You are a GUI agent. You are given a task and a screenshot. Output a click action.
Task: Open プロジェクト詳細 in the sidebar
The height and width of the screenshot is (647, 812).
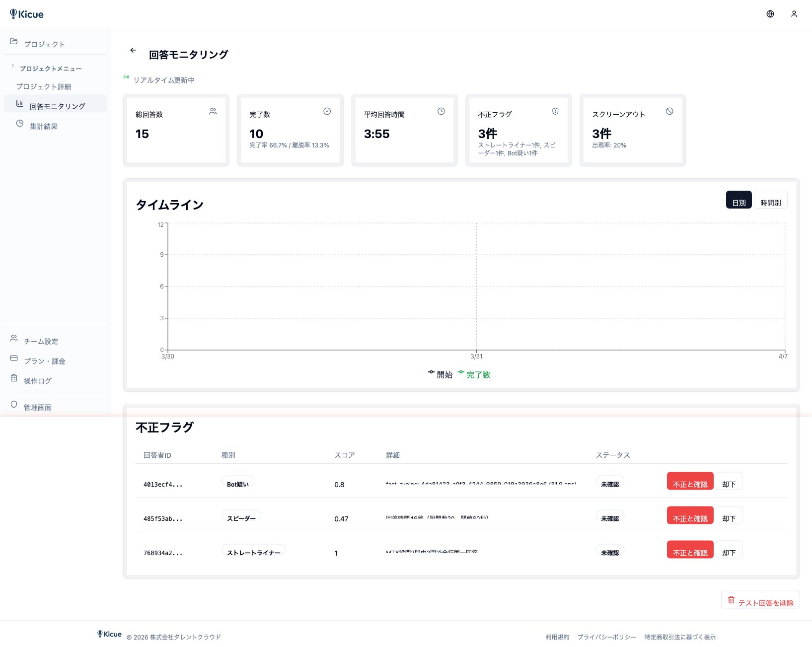tap(44, 86)
